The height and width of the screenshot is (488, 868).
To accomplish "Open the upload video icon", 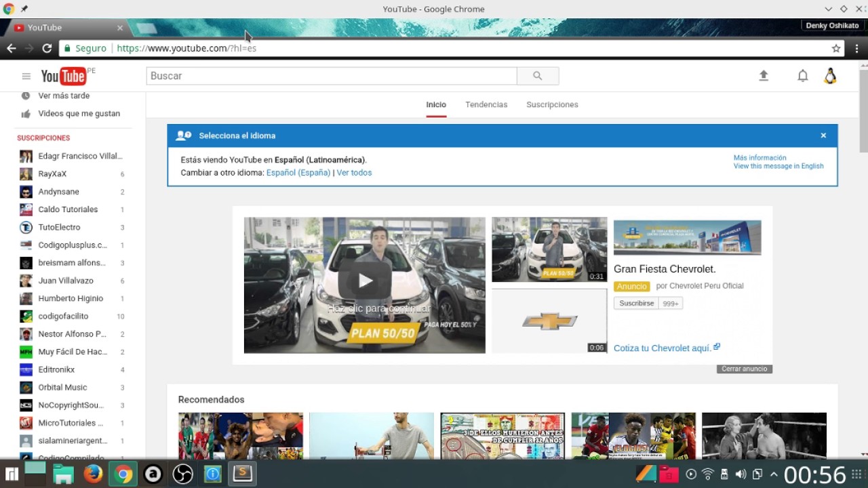I will pyautogui.click(x=764, y=76).
